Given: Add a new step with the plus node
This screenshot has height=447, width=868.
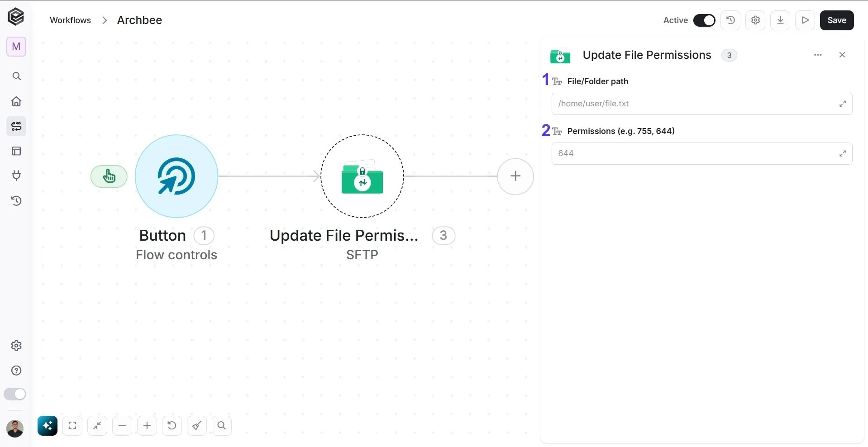Looking at the screenshot, I should (515, 176).
